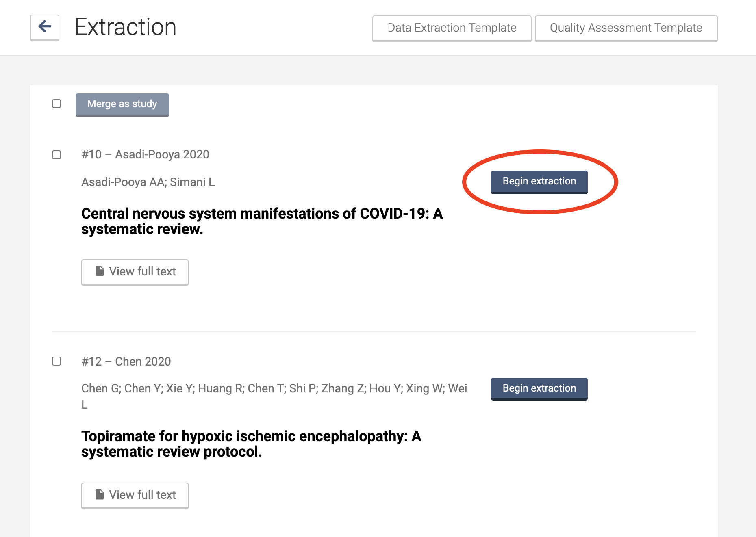Click document icon in second View full text
The height and width of the screenshot is (537, 756).
tap(100, 494)
